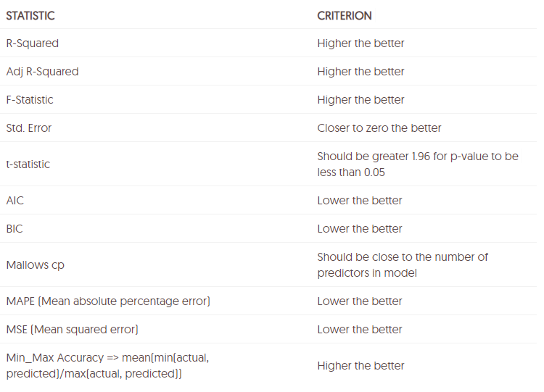Click 'Lower the better' in MSE row
This screenshot has width=544, height=392.
tap(360, 330)
